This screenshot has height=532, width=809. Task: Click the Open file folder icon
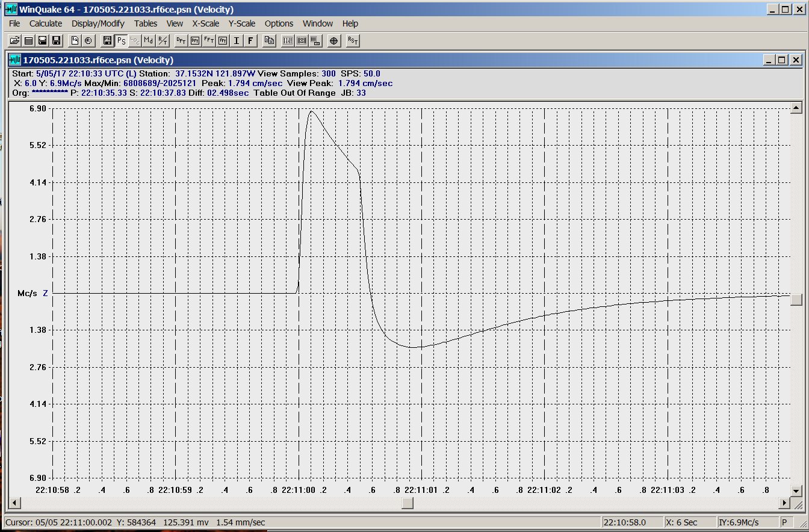click(x=15, y=40)
